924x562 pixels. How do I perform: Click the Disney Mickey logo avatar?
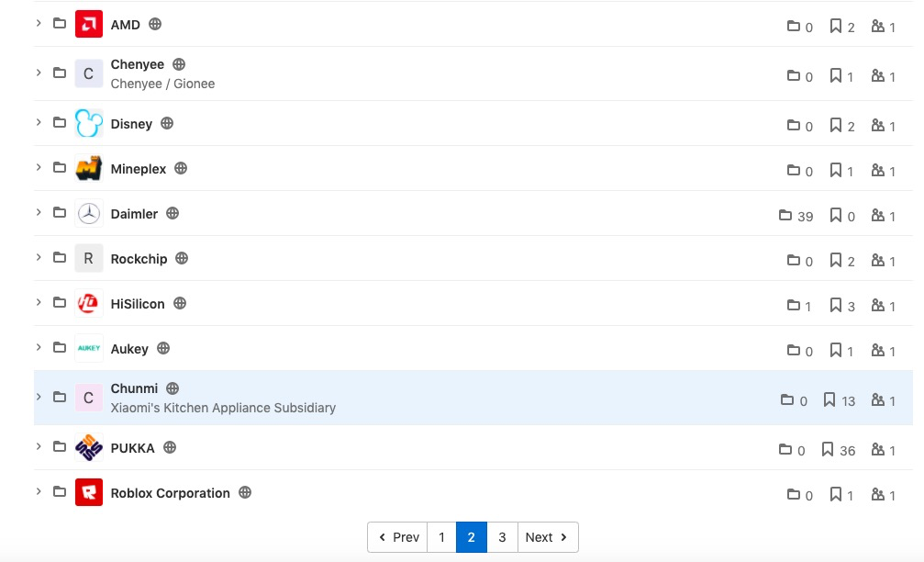pos(88,123)
